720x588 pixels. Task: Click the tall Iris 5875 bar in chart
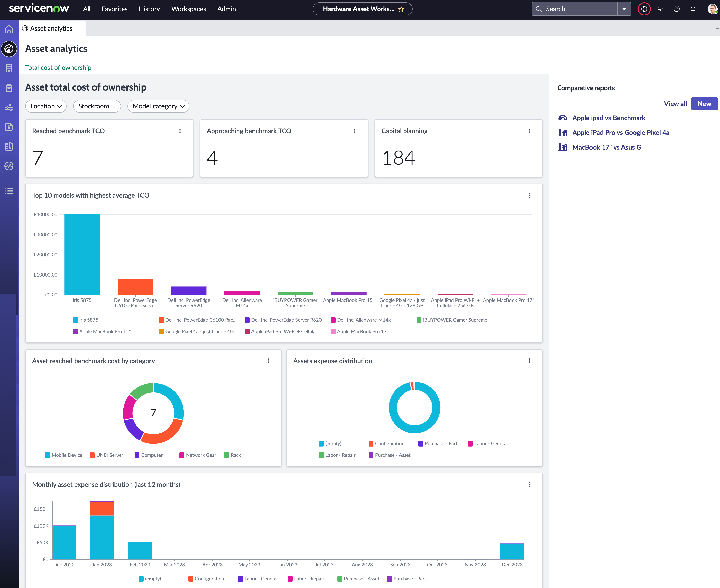click(82, 254)
